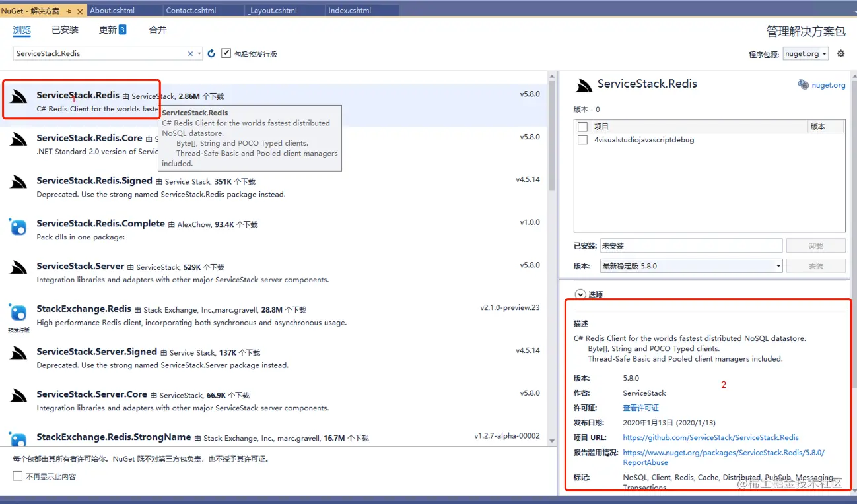Toggle the include prerelease checkbox

coord(226,53)
